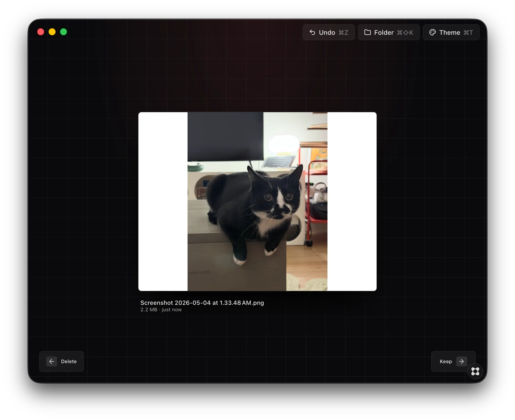Keep the current screenshot
This screenshot has width=515, height=420.
(x=453, y=361)
